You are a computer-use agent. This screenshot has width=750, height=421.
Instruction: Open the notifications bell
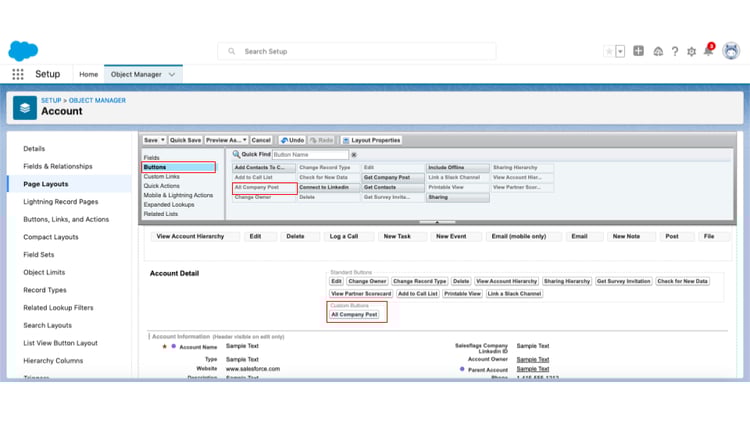[x=708, y=50]
